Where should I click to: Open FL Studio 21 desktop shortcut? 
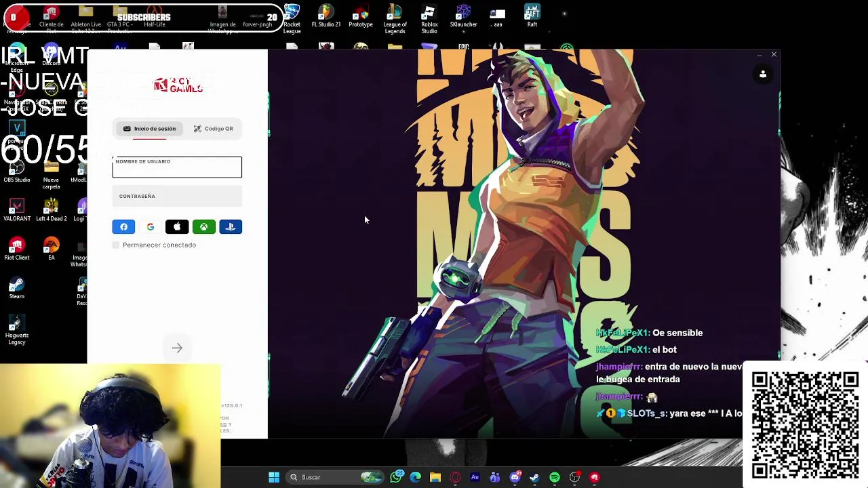pyautogui.click(x=326, y=16)
